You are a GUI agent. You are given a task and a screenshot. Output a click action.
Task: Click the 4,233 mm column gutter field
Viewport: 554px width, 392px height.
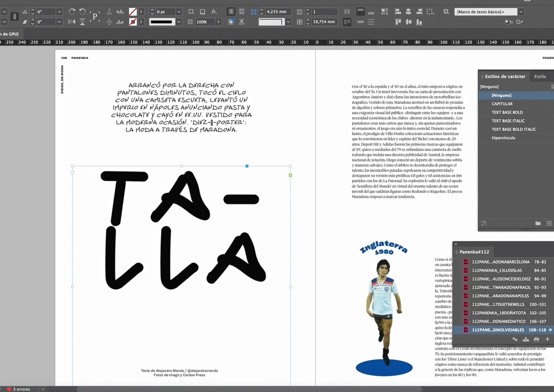click(x=278, y=12)
